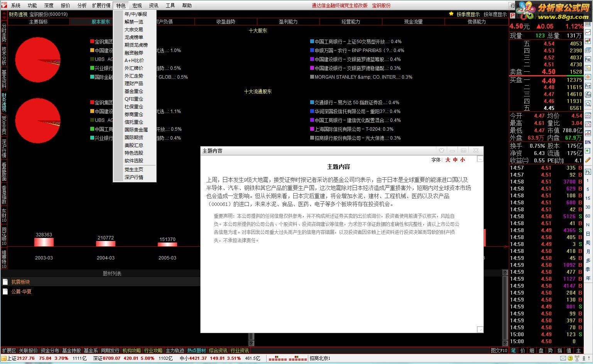Switch to the 现金流量 tab
Viewport: 593px width, 364px height.
(x=413, y=22)
